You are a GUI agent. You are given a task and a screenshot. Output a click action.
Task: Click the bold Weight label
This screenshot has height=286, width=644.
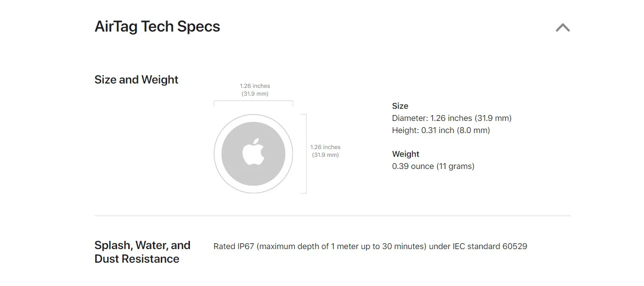coord(406,154)
